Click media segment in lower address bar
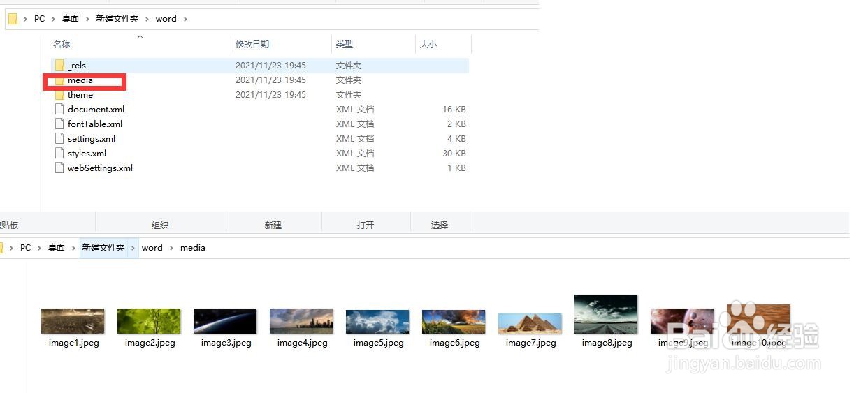Viewport: 868px width, 393px height. 193,248
